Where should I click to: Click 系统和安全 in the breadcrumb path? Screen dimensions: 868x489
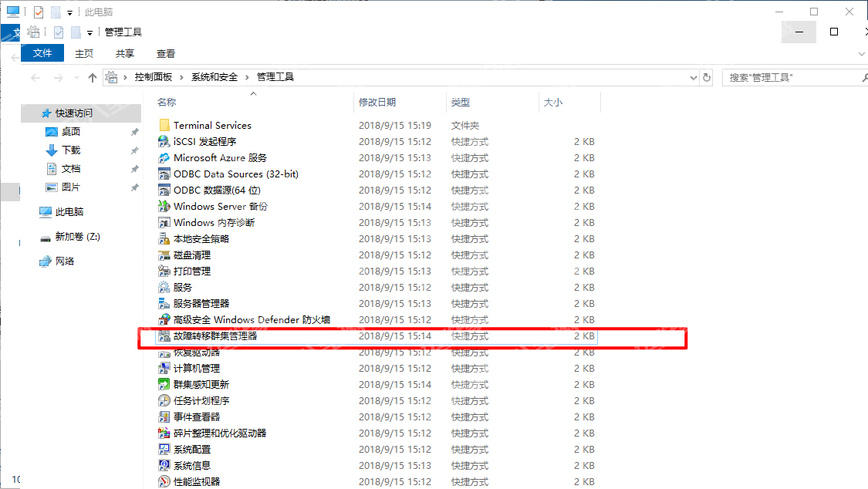(214, 77)
